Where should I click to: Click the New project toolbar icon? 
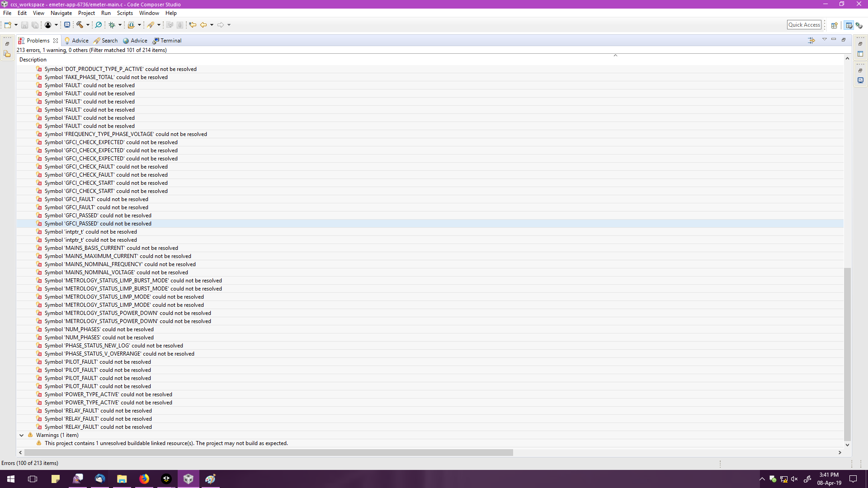8,25
